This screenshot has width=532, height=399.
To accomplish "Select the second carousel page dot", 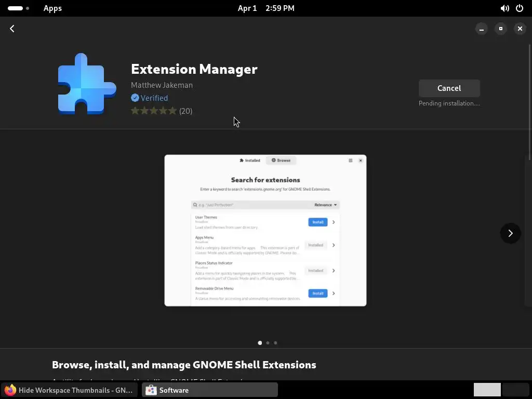I will click(x=268, y=343).
